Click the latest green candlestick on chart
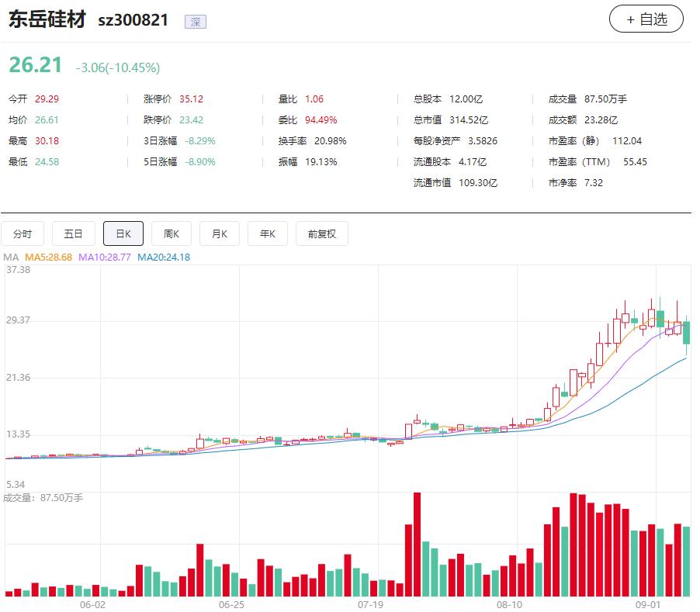This screenshot has height=612, width=700. [x=687, y=332]
